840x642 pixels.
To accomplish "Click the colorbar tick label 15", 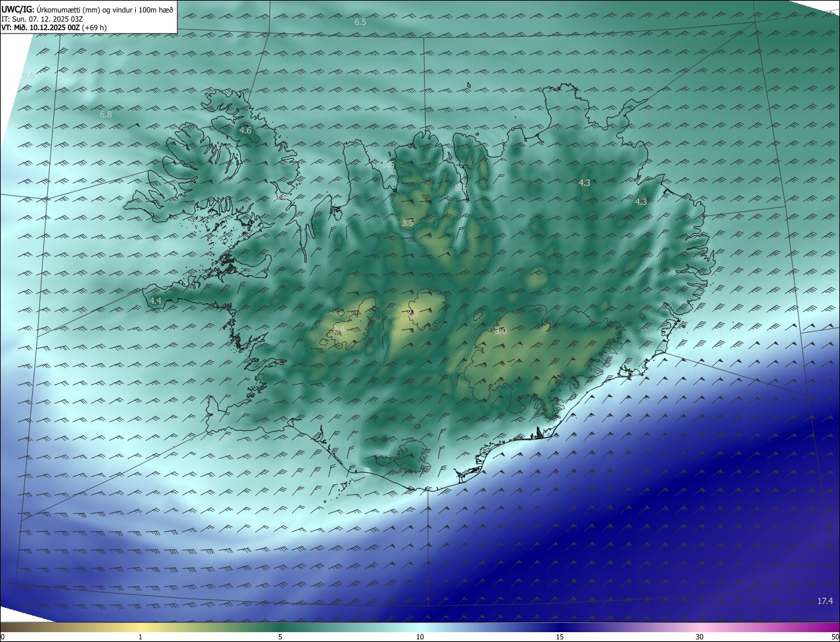I will tap(560, 637).
